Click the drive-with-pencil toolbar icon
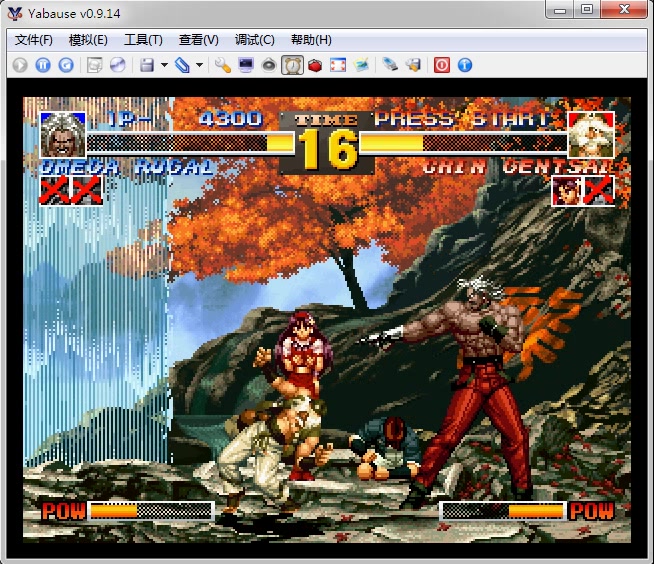654x564 pixels. [x=413, y=65]
